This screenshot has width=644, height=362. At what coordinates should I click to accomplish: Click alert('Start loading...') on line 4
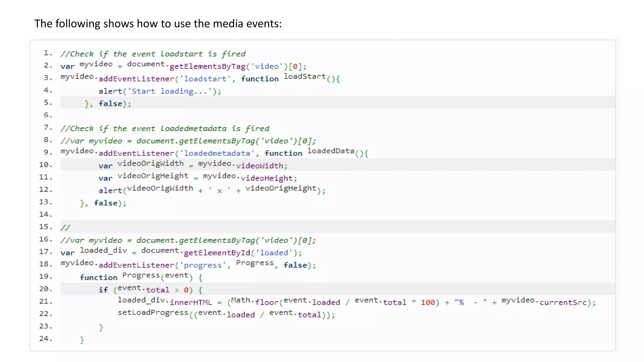160,91
